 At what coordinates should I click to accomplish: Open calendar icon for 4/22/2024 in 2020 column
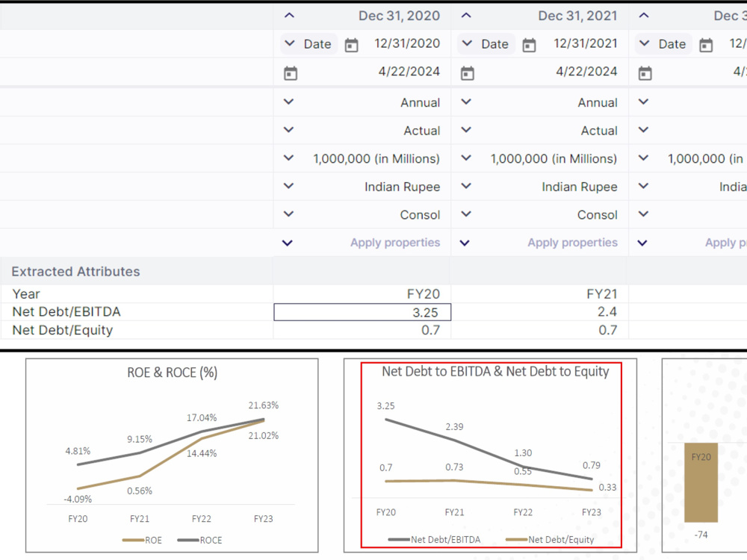click(291, 73)
